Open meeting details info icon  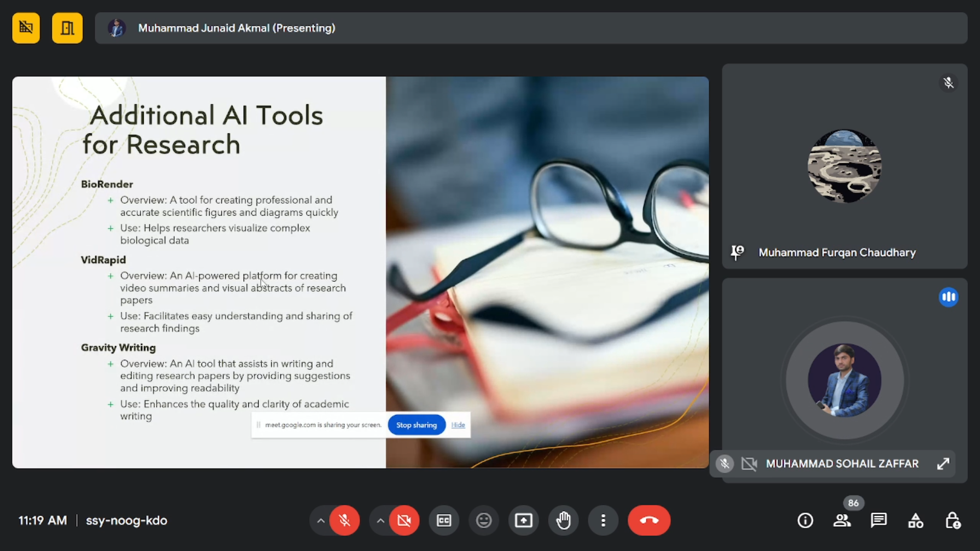click(805, 520)
